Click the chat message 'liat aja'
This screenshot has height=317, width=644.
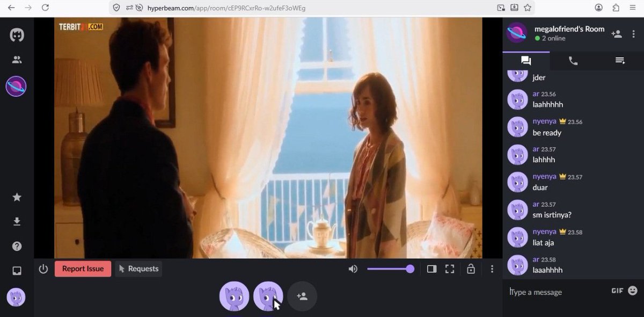pyautogui.click(x=544, y=242)
